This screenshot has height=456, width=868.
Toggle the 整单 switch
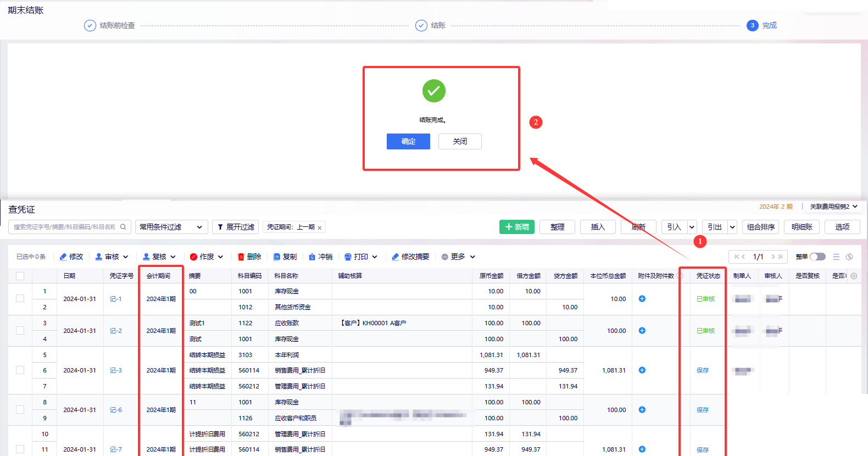(817, 257)
